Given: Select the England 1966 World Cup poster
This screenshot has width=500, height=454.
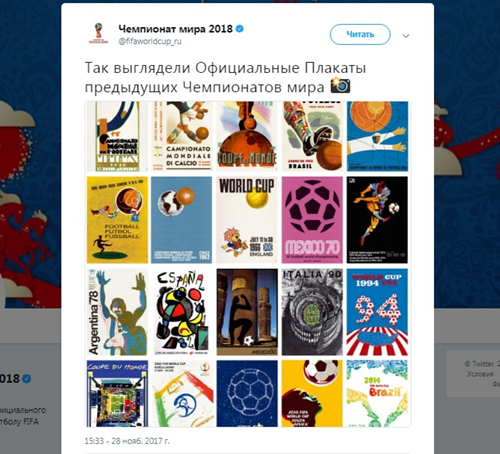Looking at the screenshot, I should (x=247, y=220).
